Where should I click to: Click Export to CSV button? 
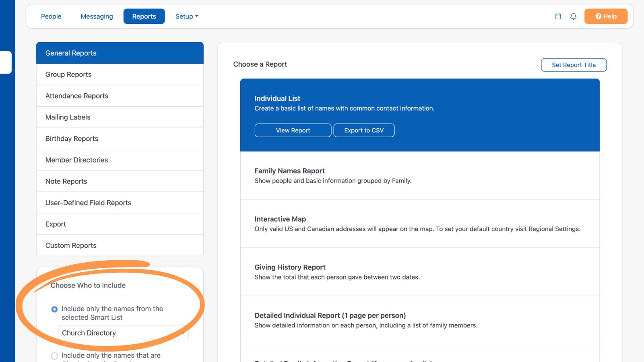coord(364,130)
